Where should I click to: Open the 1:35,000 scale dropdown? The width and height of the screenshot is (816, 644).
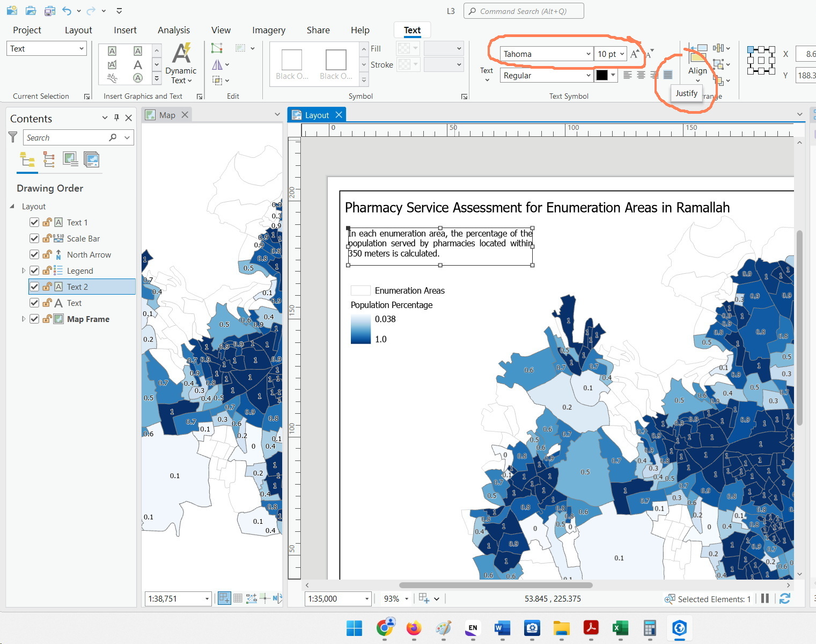coord(366,598)
